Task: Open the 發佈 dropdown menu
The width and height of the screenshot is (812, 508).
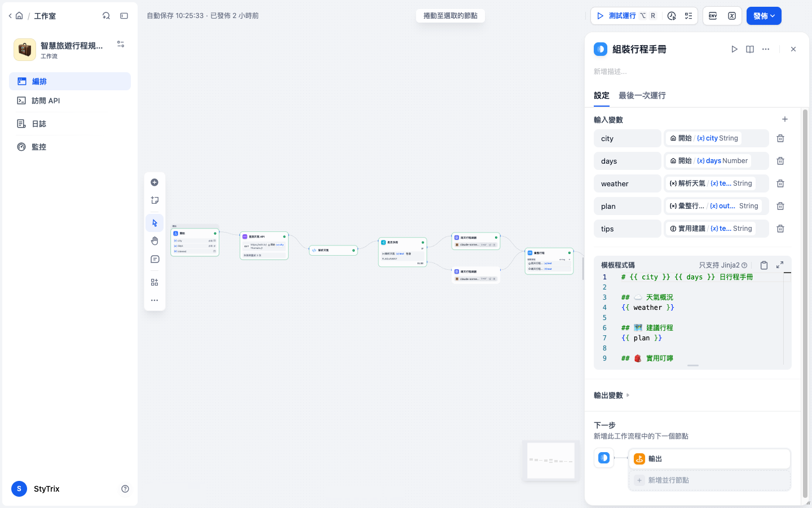Action: pos(764,16)
